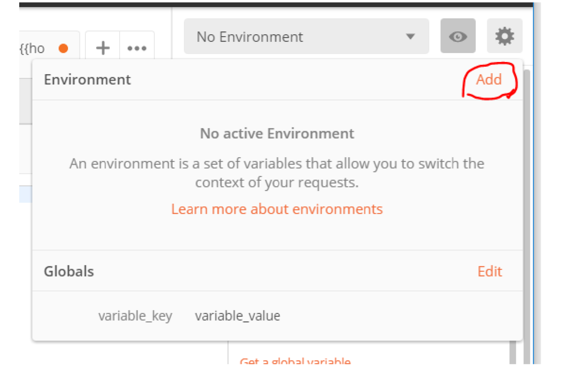The height and width of the screenshot is (387, 588).
Task: Toggle the environment quick look eye icon
Action: [458, 36]
